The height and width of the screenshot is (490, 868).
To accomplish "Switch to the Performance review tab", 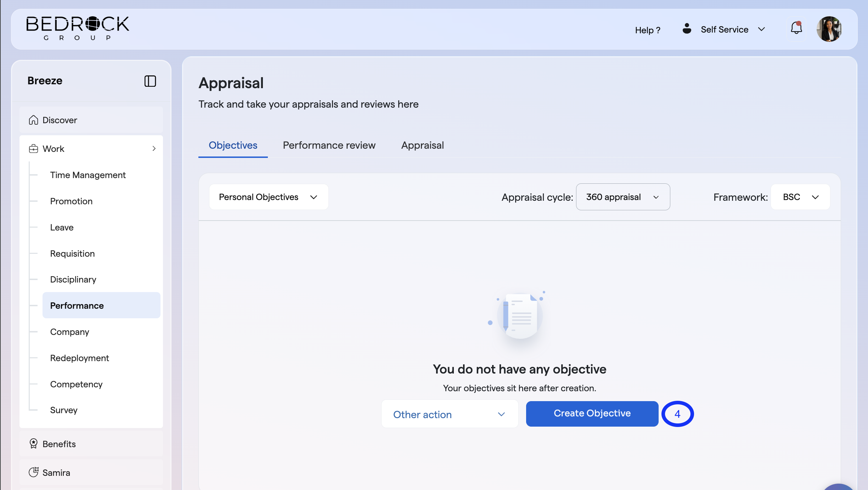I will 329,145.
